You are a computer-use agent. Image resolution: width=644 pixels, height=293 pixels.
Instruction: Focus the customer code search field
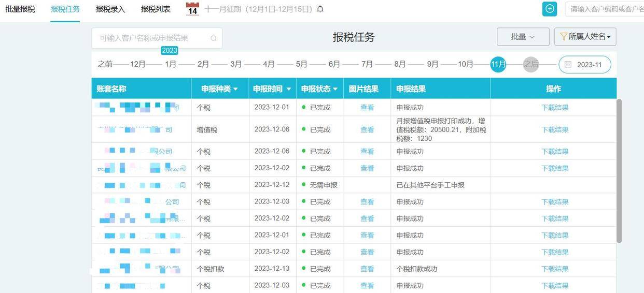click(605, 9)
